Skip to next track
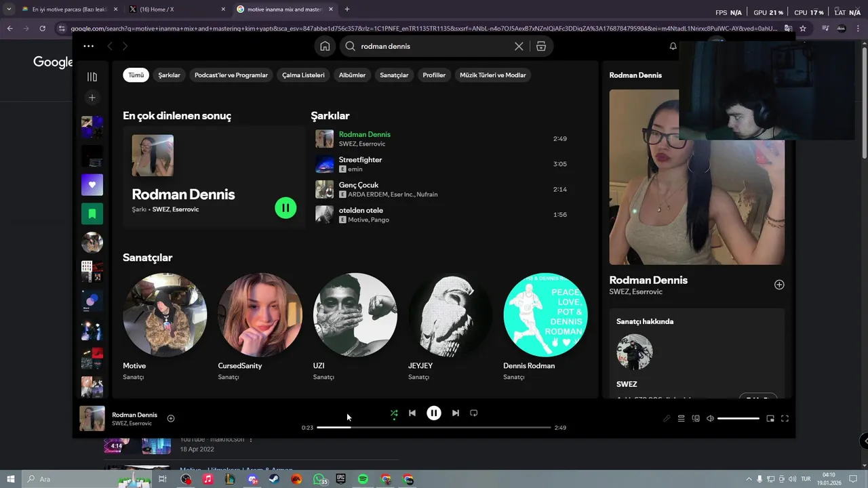Screen dimensions: 868x488 pyautogui.click(x=456, y=413)
